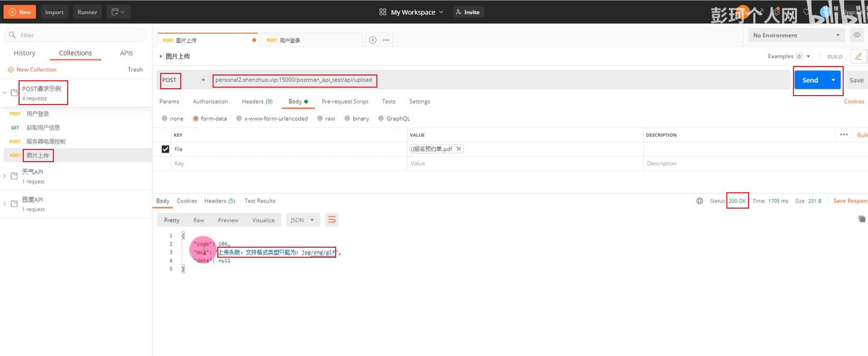Open the No Environment dropdown
Viewport: 868px width, 356px height.
click(x=796, y=35)
